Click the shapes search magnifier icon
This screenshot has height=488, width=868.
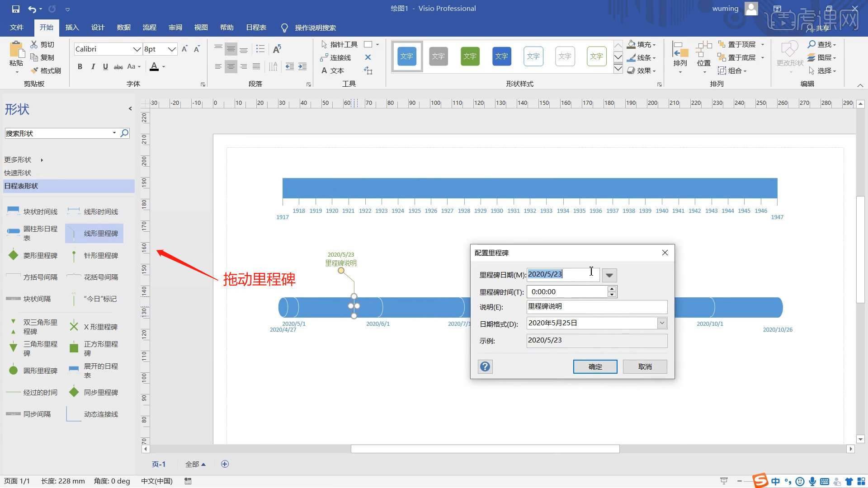click(124, 133)
